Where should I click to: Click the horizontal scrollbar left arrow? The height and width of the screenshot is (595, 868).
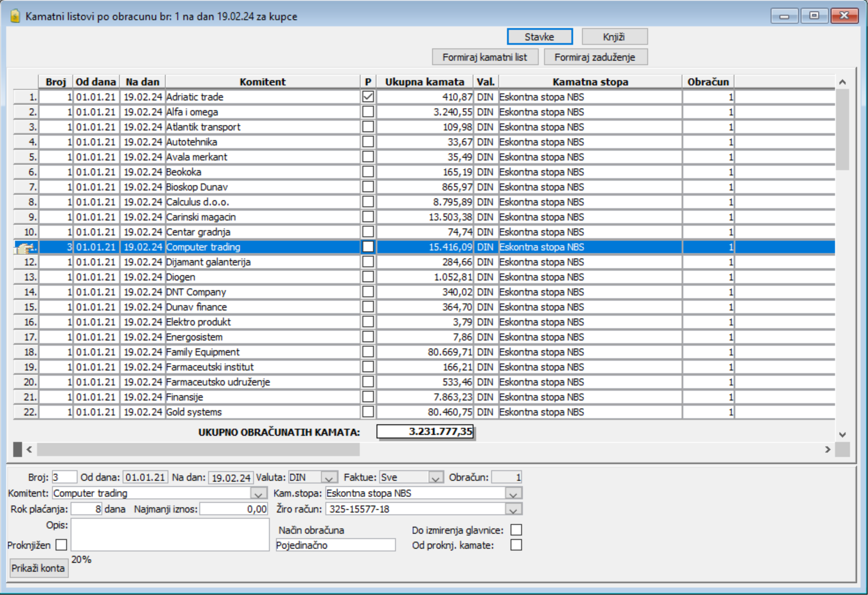pos(30,449)
